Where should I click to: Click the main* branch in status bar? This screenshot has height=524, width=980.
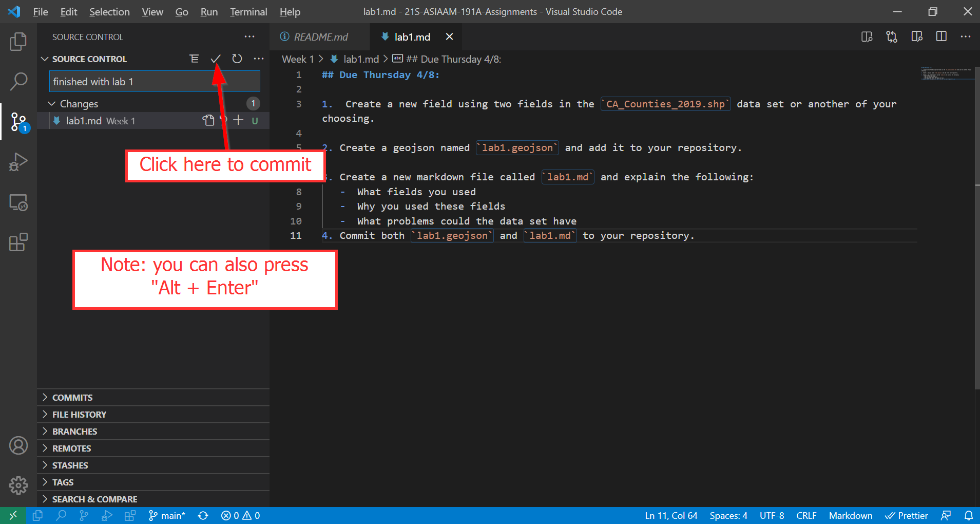(x=167, y=515)
